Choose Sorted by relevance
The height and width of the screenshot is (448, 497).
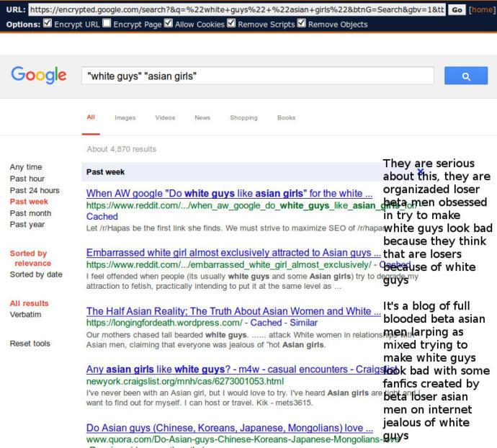click(30, 258)
